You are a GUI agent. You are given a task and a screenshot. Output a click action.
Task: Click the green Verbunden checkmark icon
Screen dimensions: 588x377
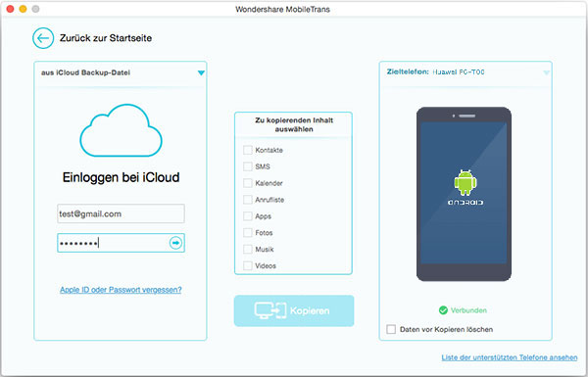[x=443, y=310]
